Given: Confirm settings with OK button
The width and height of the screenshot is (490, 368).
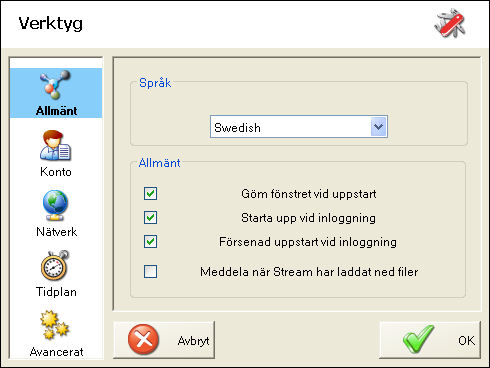Looking at the screenshot, I should tap(430, 340).
